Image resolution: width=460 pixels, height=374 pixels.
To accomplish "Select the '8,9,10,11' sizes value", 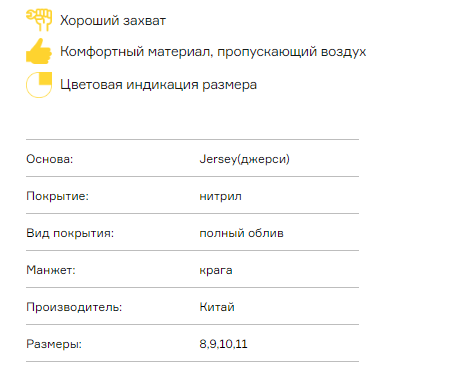I will (x=223, y=344).
